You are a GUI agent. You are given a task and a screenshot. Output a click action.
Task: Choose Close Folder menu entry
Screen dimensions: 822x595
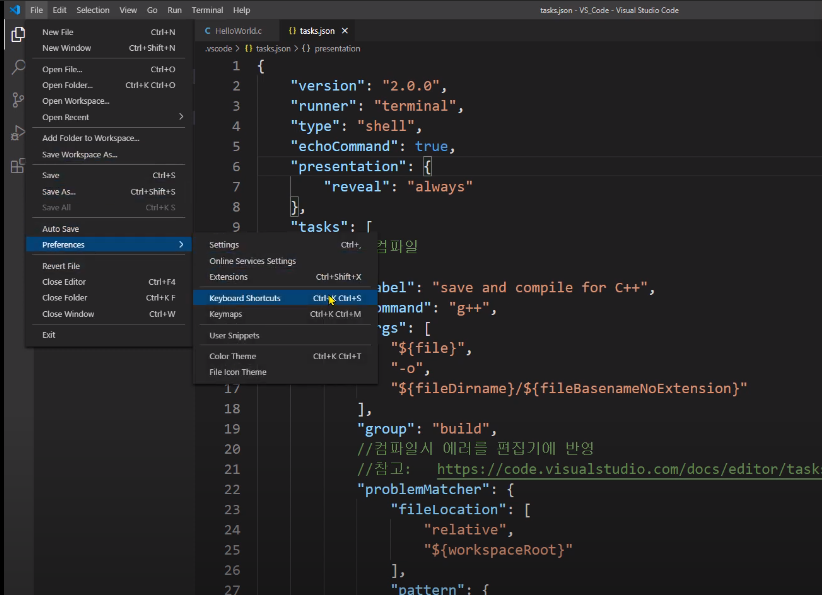109,297
